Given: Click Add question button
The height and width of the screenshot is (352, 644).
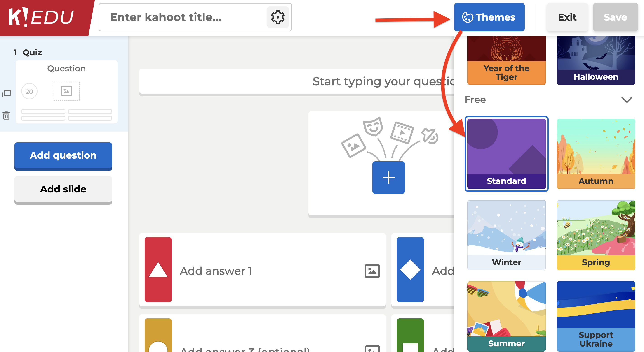Looking at the screenshot, I should pyautogui.click(x=63, y=155).
